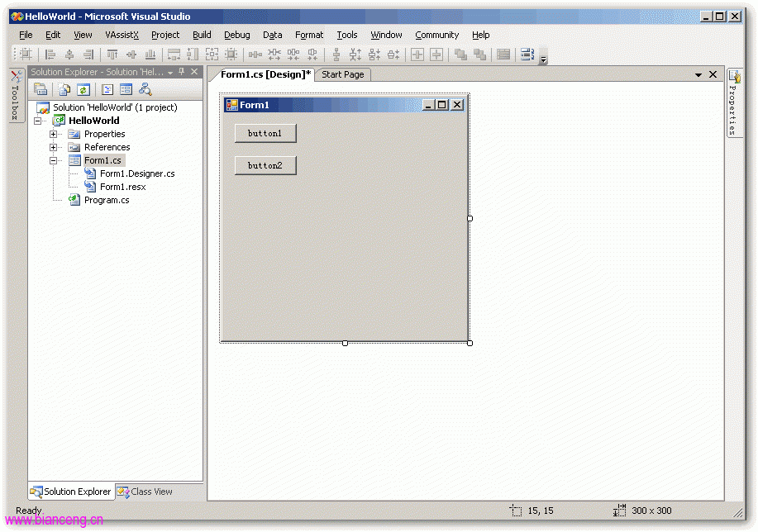Screen dimensions: 758x532
Task: Click View Class Diagram icon
Action: [145, 89]
